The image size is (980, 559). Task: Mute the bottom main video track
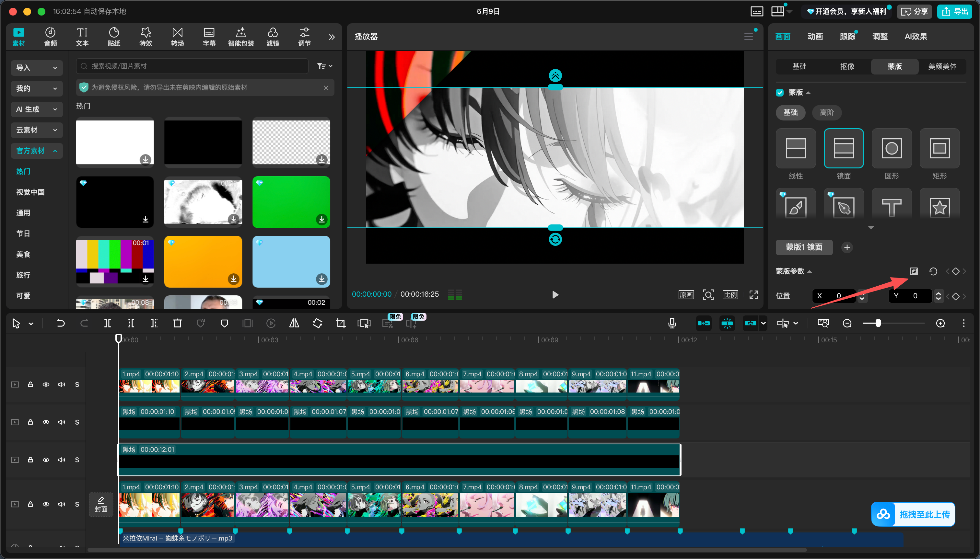62,504
